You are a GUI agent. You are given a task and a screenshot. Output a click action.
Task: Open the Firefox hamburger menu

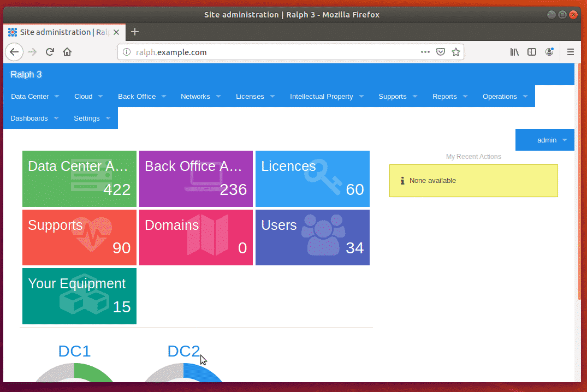point(571,52)
